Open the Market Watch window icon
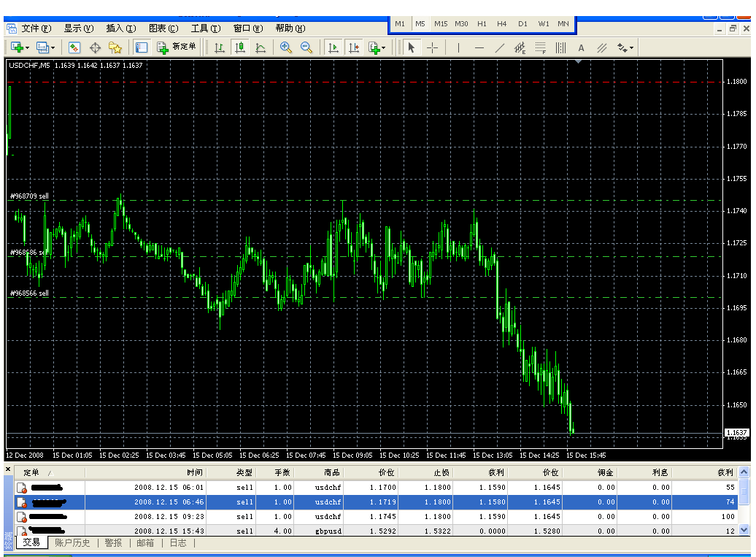Screen dimensions: 756x557 click(74, 47)
